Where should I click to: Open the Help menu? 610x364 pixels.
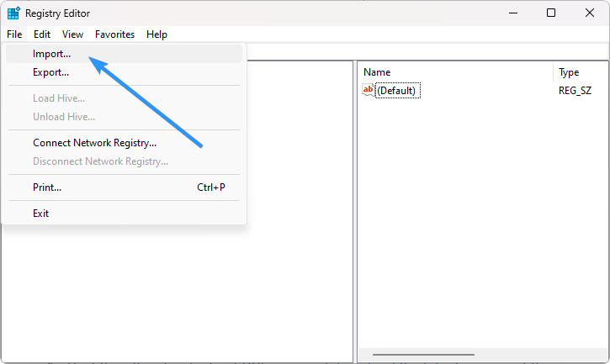click(x=156, y=34)
